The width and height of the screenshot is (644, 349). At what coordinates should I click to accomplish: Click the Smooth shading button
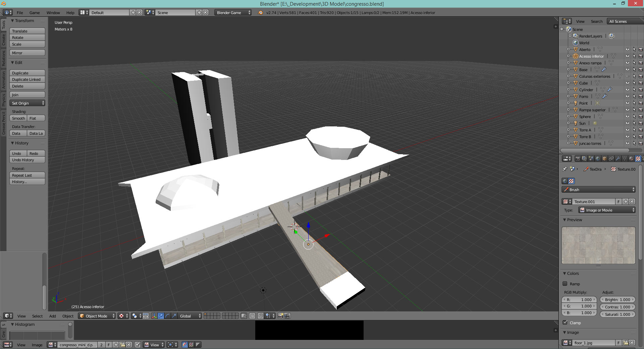tap(18, 118)
